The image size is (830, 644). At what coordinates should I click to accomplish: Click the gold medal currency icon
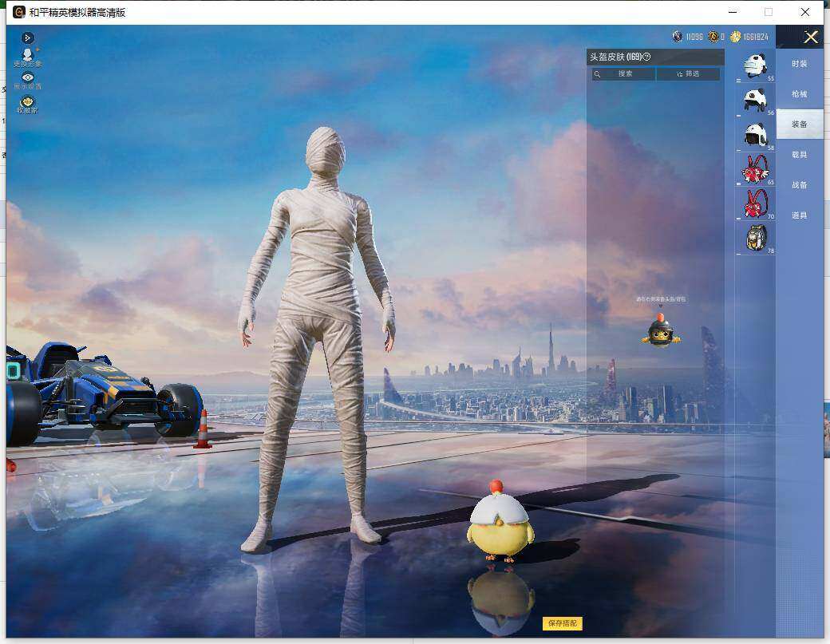[713, 37]
